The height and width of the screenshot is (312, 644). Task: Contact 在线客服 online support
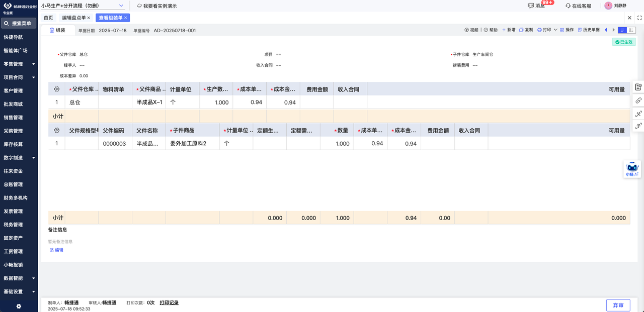(578, 6)
